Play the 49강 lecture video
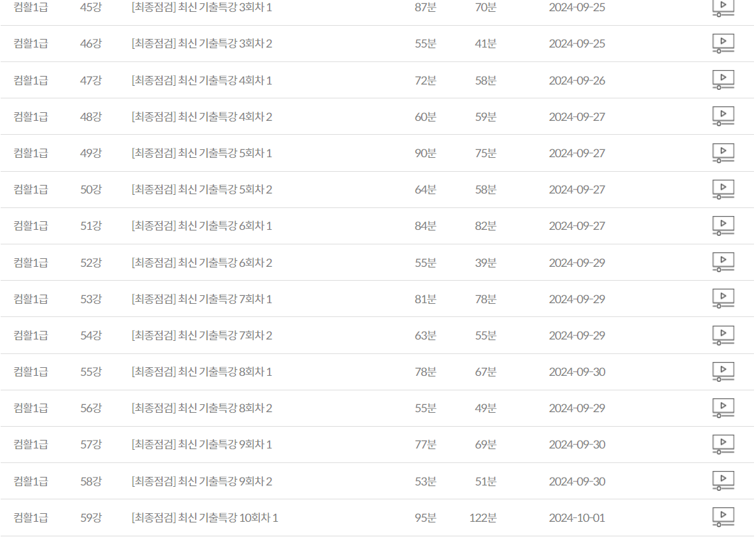Image resolution: width=756 pixels, height=539 pixels. click(x=723, y=153)
